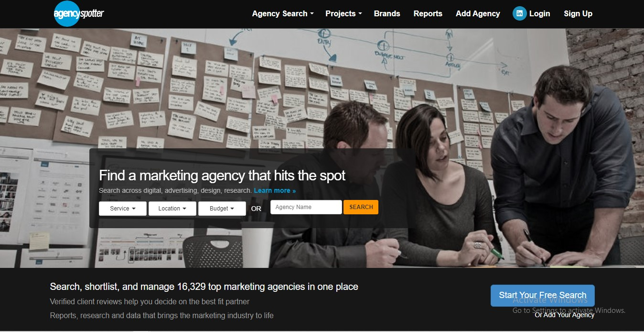Click Start Your Free Search button
644x332 pixels.
click(x=543, y=295)
